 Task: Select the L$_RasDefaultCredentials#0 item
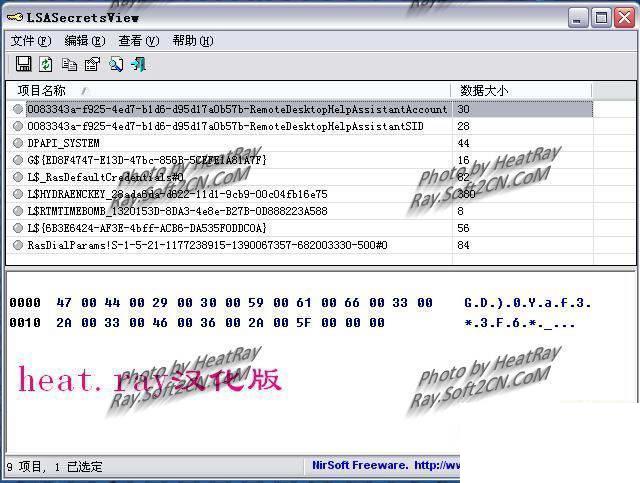pos(105,177)
